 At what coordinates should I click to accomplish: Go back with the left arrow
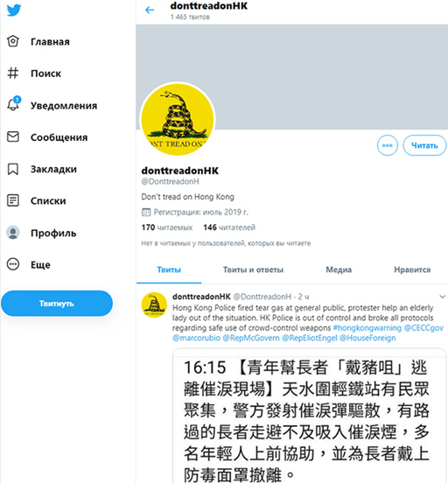pyautogui.click(x=150, y=10)
